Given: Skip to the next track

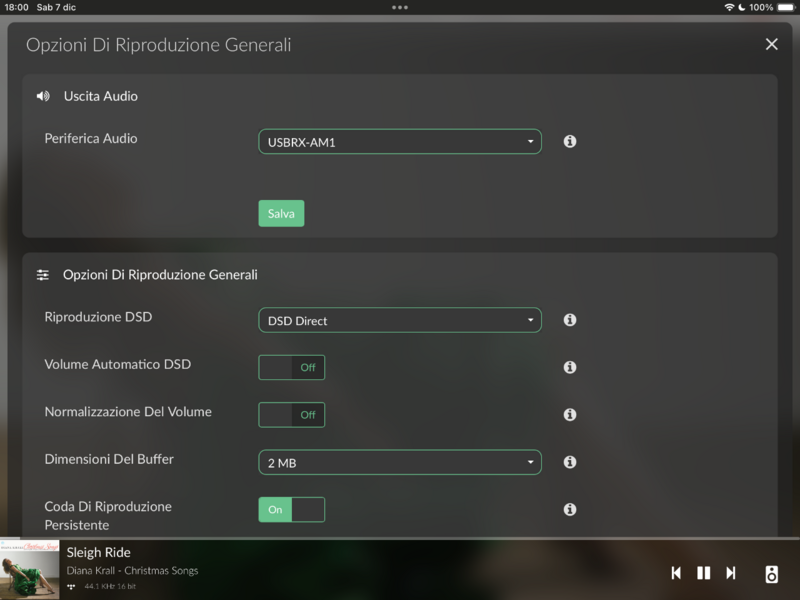Looking at the screenshot, I should click(x=731, y=573).
